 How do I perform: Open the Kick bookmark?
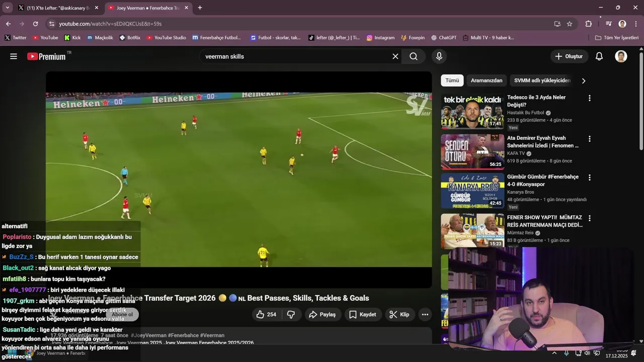tap(72, 38)
